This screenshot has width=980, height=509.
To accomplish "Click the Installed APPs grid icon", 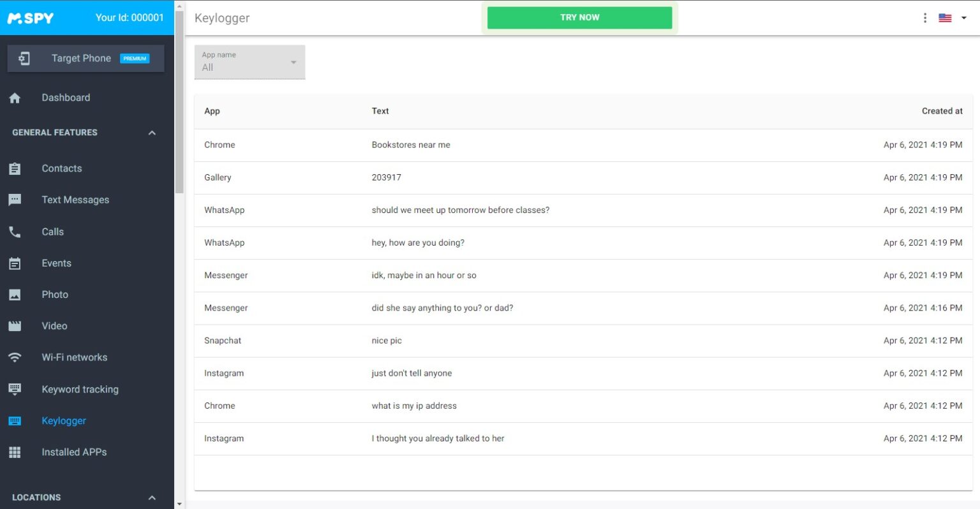I will [x=15, y=452].
